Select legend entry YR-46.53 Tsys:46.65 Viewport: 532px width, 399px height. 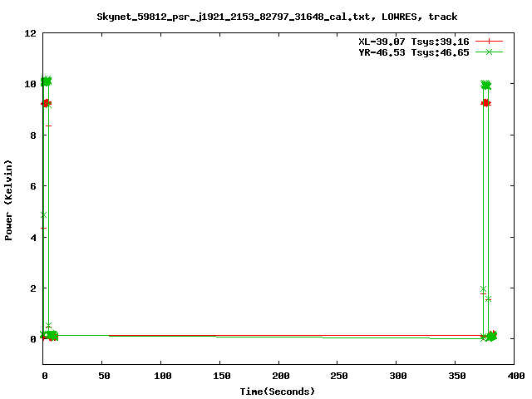point(414,52)
